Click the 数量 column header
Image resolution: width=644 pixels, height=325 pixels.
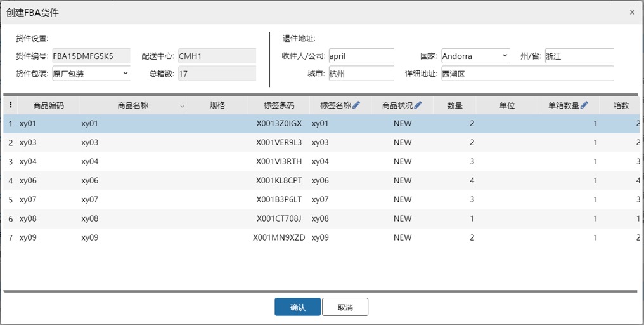point(454,105)
